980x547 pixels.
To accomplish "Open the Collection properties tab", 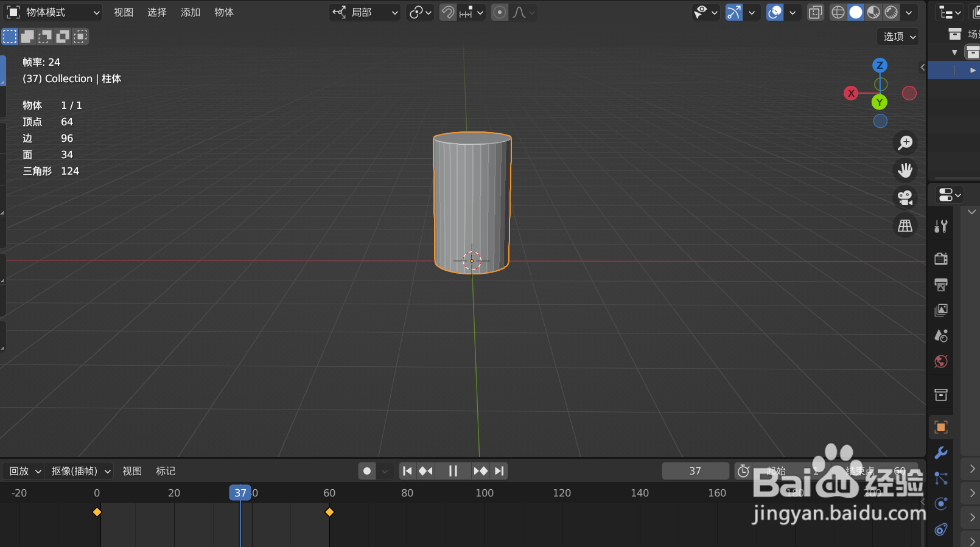I will pyautogui.click(x=941, y=395).
